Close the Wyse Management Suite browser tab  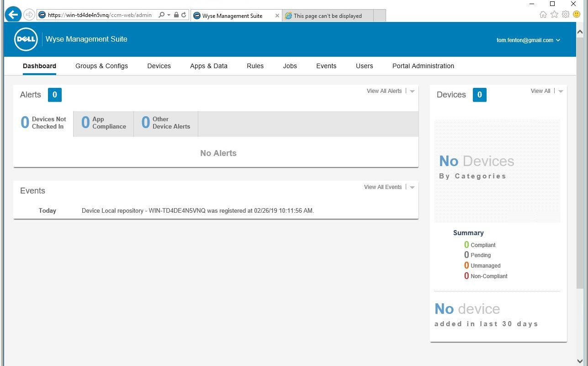tap(277, 16)
